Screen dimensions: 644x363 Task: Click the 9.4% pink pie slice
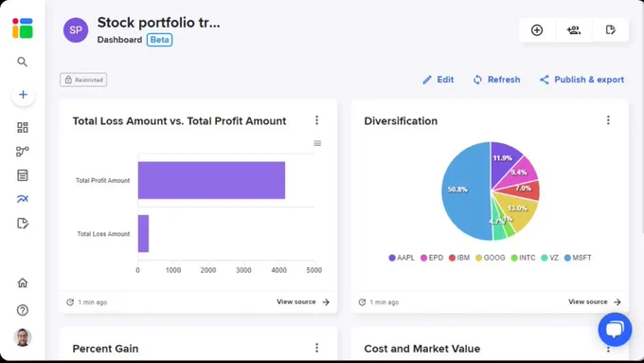(521, 172)
